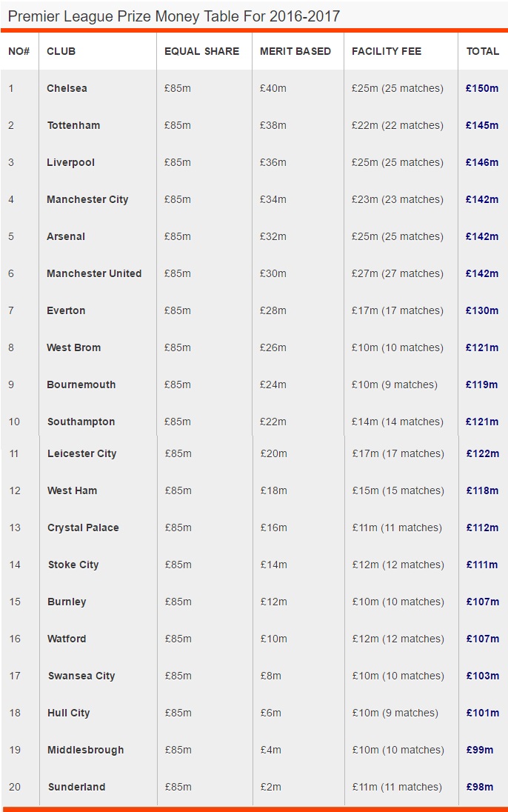Click the table title heading text

pos(174,16)
